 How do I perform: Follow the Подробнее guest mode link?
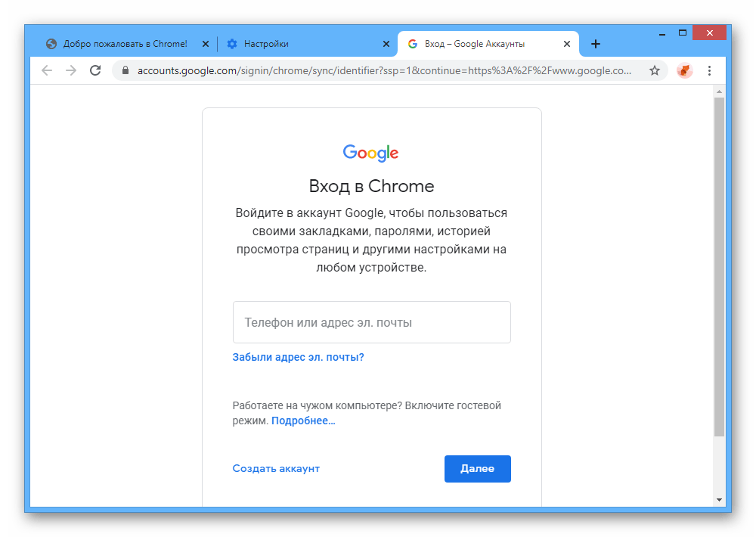pos(303,421)
